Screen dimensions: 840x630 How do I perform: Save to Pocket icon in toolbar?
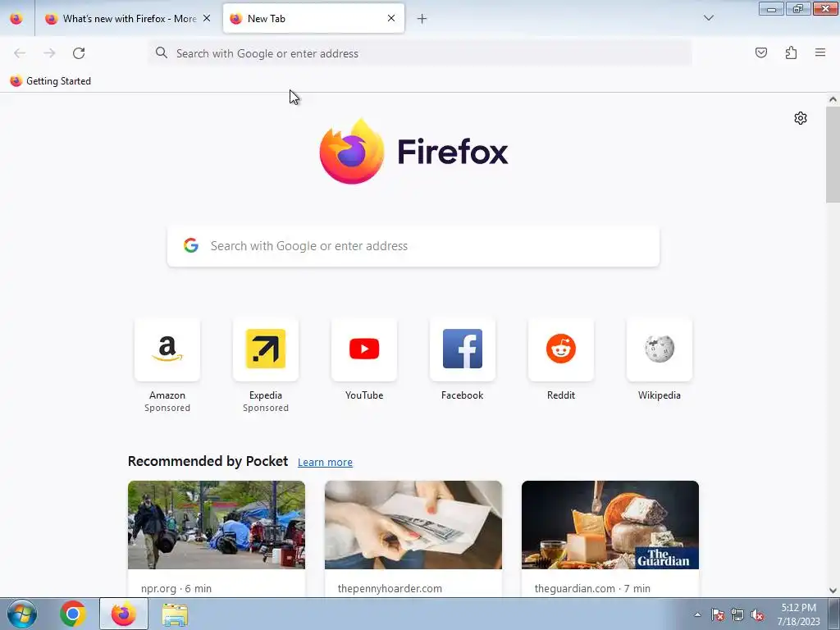tap(760, 52)
